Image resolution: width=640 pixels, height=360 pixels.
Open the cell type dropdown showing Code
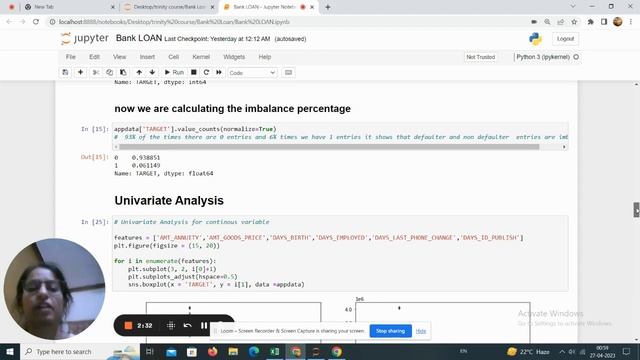[x=252, y=73]
